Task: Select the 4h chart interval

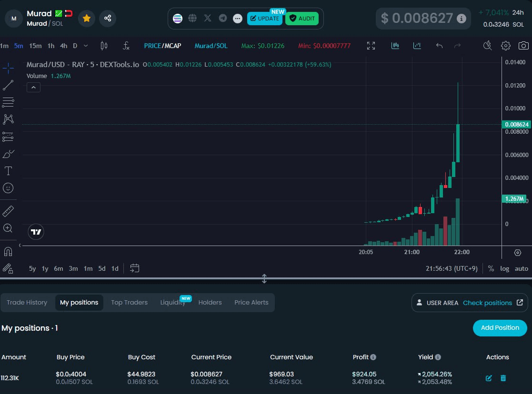Action: coord(63,46)
